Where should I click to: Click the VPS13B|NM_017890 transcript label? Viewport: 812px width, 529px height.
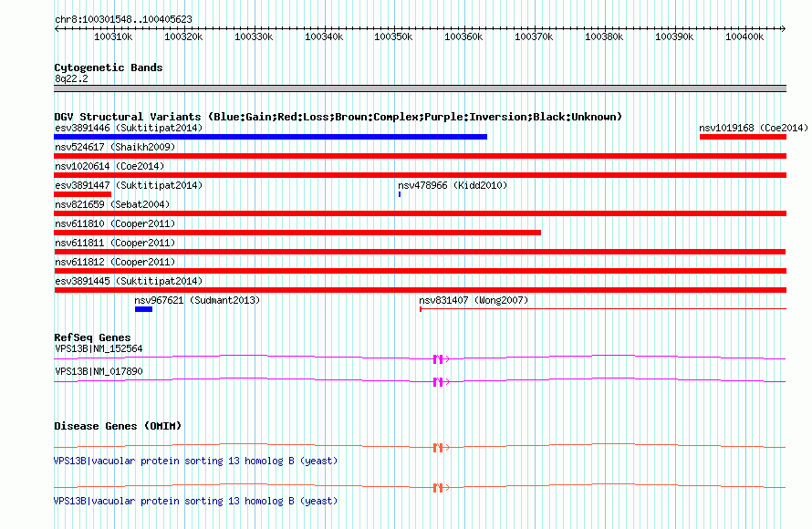(99, 371)
